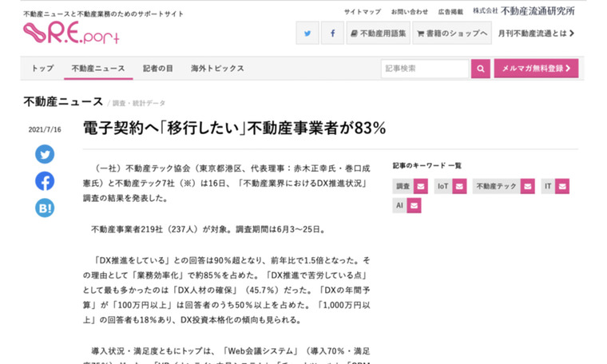
Task: Click mail icon next to AI keyword
Action: 414,206
